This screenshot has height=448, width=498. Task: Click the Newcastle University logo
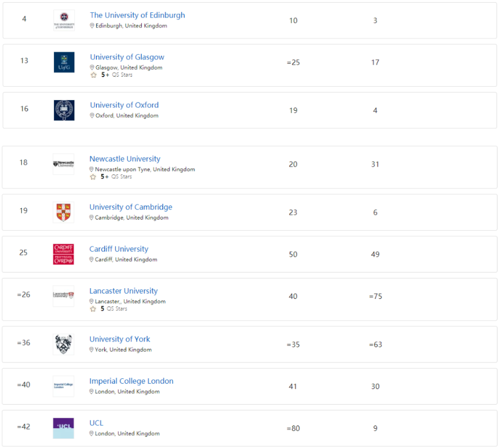pyautogui.click(x=64, y=164)
